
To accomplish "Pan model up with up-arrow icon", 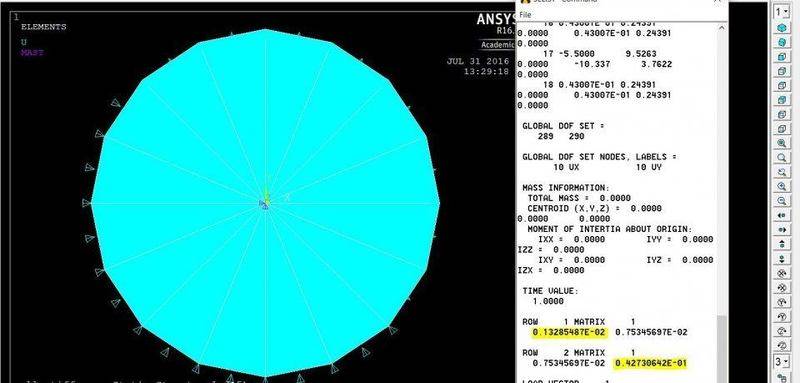I will (782, 245).
